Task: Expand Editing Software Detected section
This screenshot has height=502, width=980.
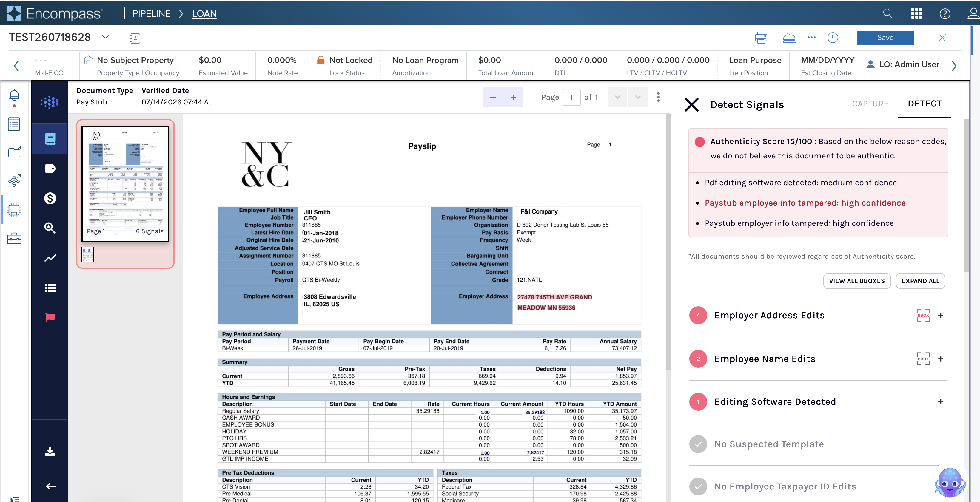Action: point(940,401)
